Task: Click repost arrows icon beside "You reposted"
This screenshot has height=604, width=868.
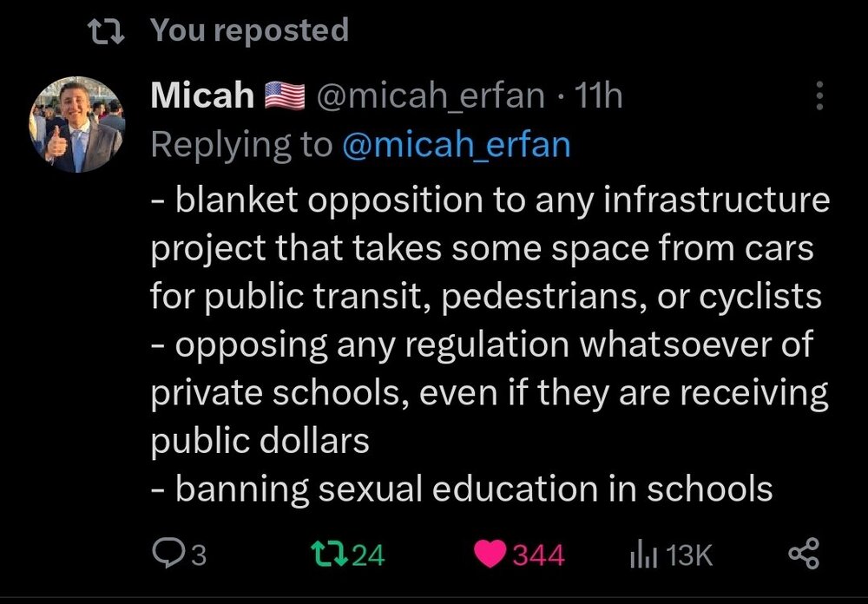Action: click(x=108, y=31)
